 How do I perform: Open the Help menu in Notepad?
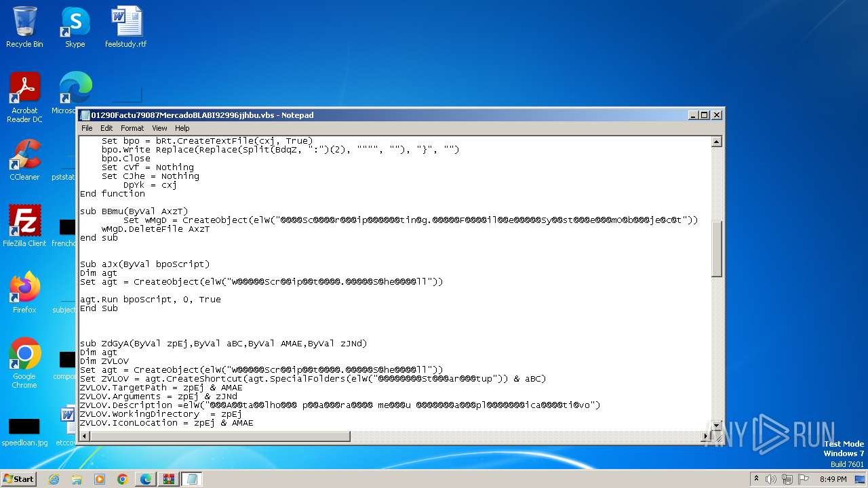(x=182, y=128)
